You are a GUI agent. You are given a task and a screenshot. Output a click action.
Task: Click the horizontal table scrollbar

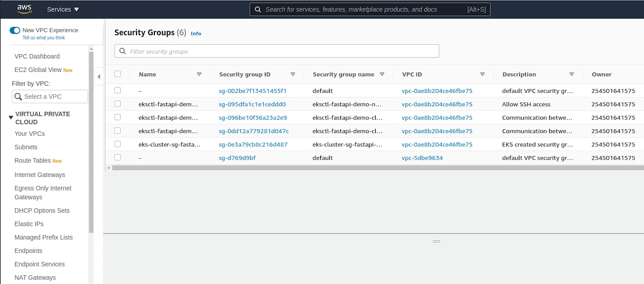pyautogui.click(x=375, y=168)
